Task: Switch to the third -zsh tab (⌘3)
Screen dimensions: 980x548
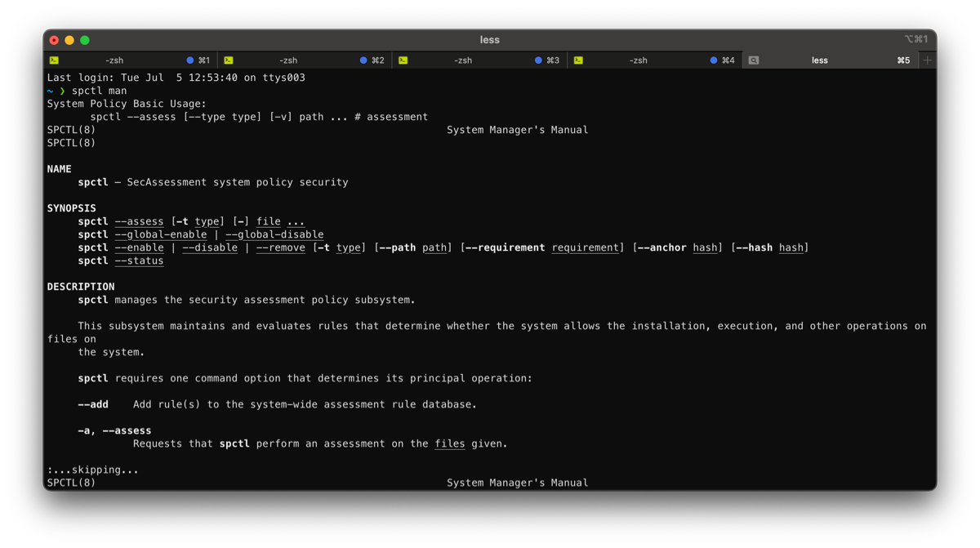Action: pos(479,60)
